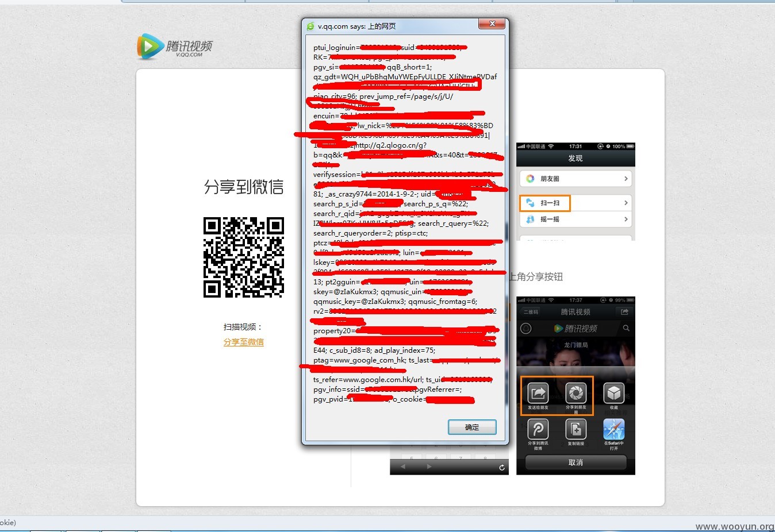
Task: Click the 分享到微信 heading text
Action: [x=244, y=187]
